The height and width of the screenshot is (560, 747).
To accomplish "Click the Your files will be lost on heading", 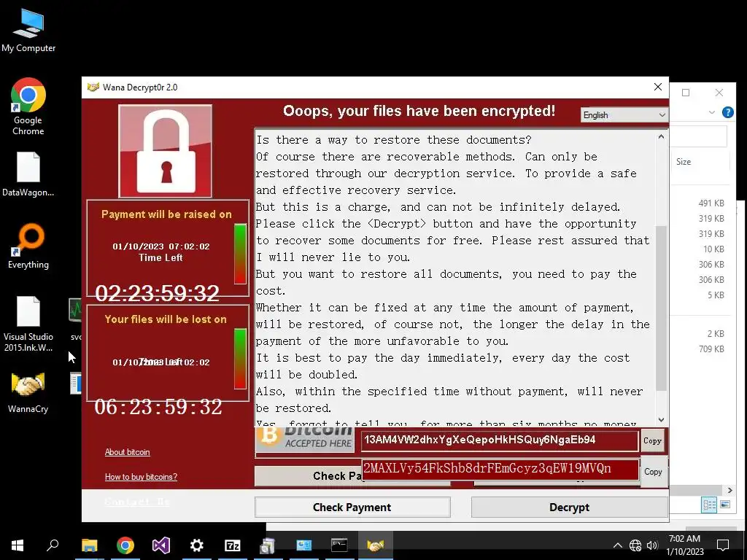I will 166,319.
